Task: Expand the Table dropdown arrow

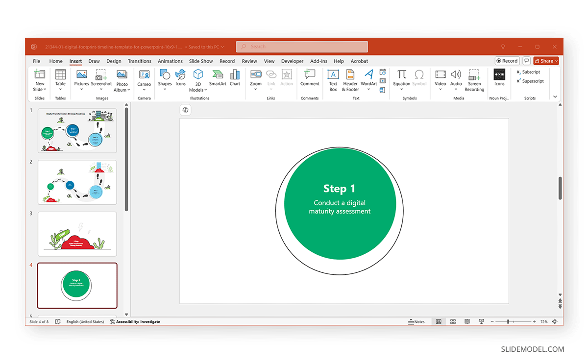Action: coord(60,90)
